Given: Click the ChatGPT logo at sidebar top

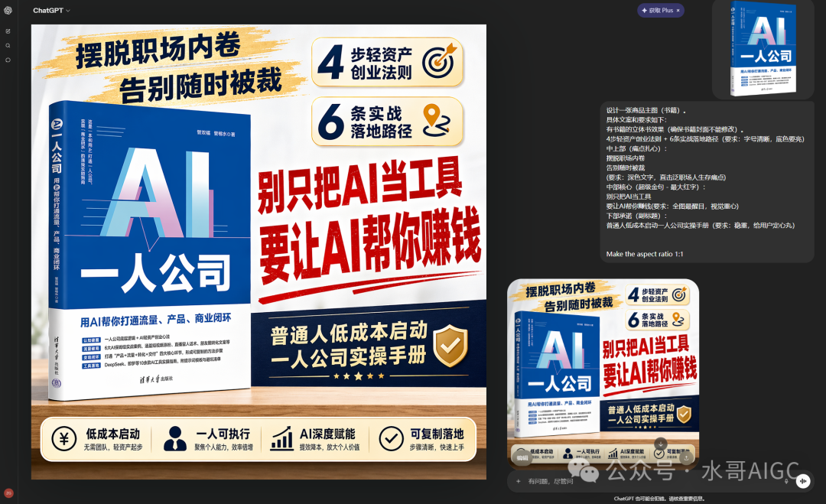Looking at the screenshot, I should click(8, 11).
